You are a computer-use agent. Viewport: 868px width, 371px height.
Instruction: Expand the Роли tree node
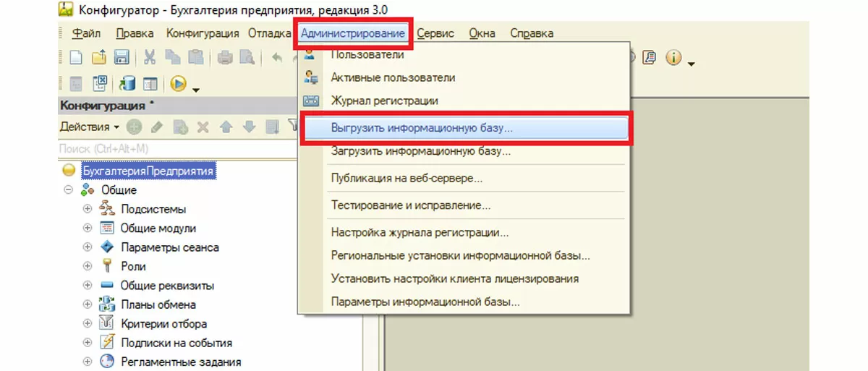(88, 266)
